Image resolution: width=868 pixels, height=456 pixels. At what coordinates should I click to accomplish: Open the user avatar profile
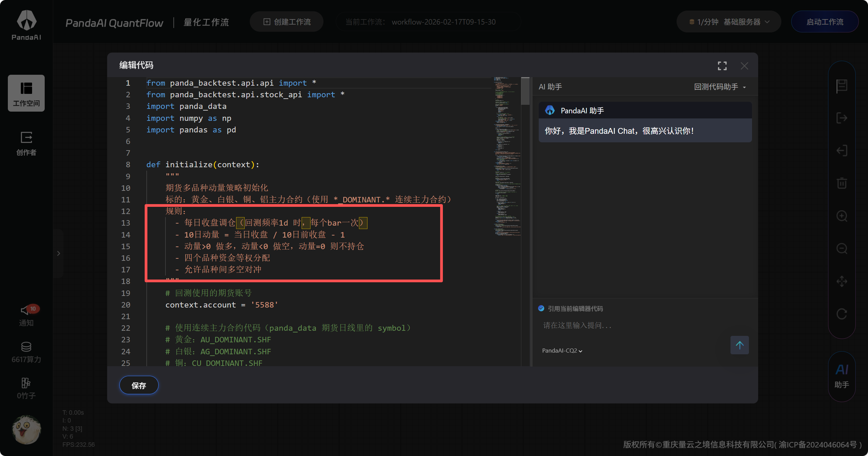pos(26,429)
